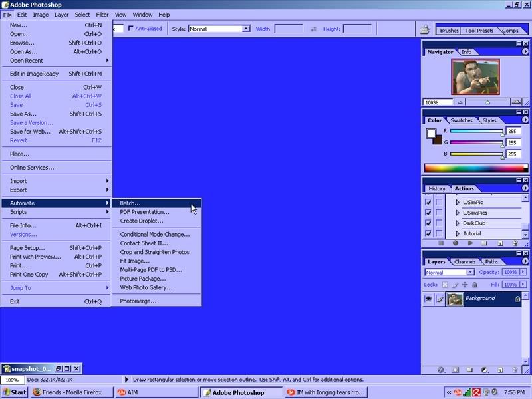Click the lock image pixels brush icon
The width and height of the screenshot is (532, 399).
pos(456,285)
